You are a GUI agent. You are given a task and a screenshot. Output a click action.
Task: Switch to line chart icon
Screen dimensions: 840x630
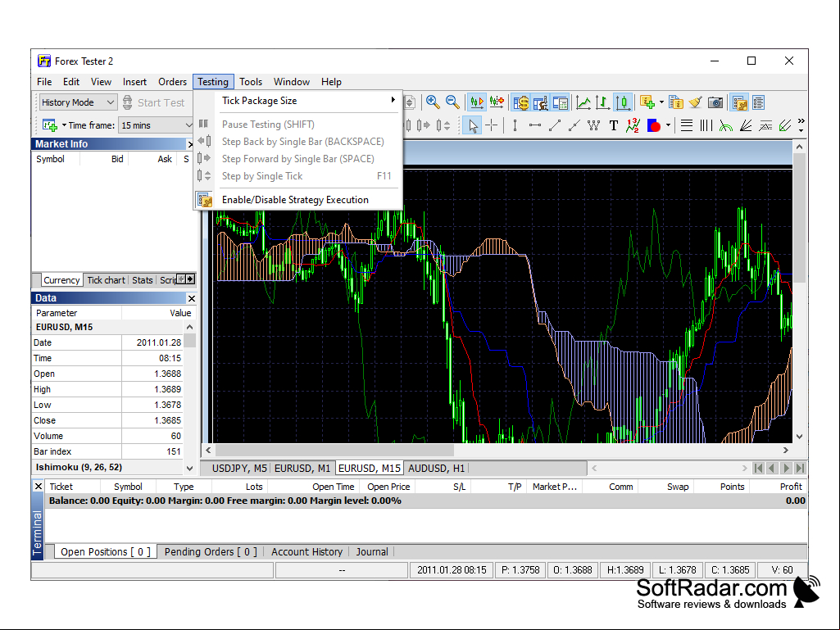pyautogui.click(x=583, y=102)
